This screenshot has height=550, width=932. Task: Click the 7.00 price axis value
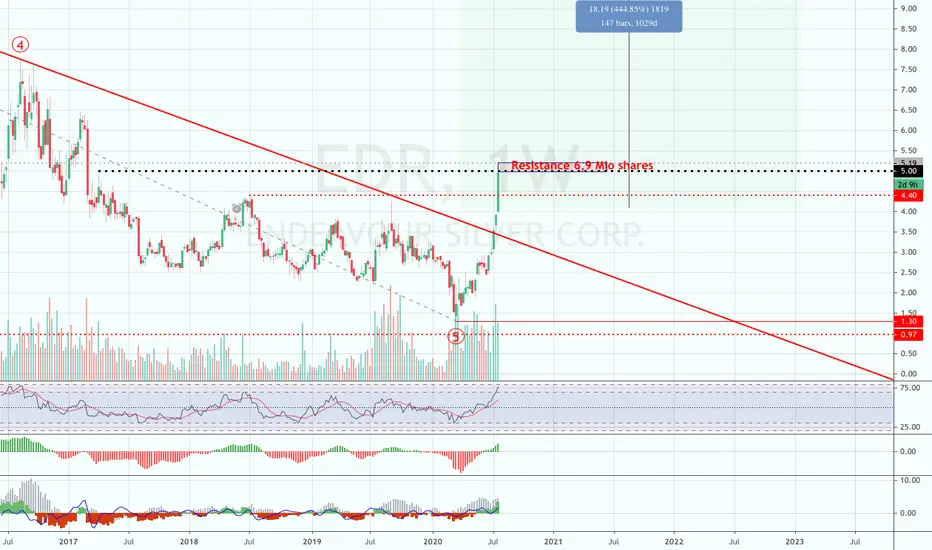908,90
